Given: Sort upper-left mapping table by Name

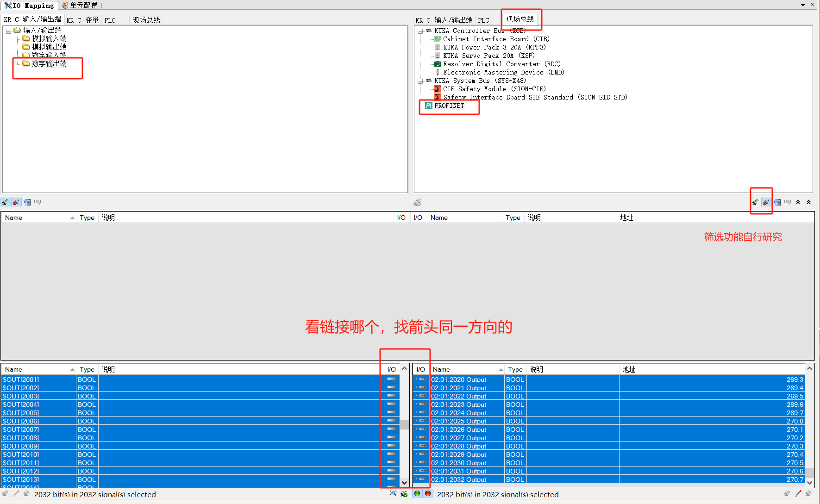Looking at the screenshot, I should coord(39,218).
